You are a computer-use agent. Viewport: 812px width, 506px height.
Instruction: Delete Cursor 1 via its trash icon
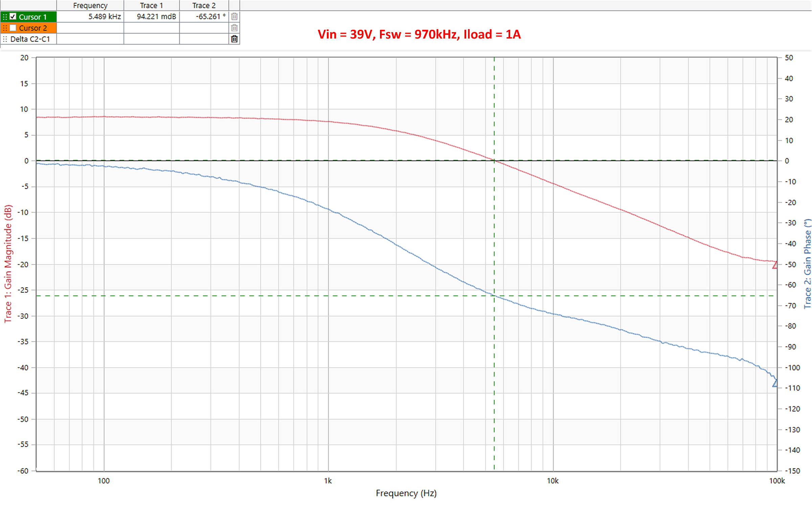tap(234, 16)
